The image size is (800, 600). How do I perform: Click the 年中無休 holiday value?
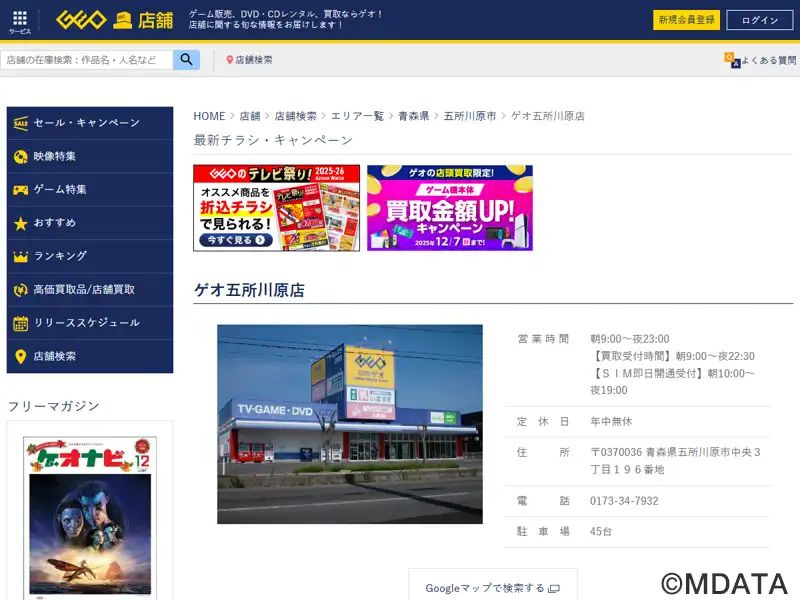coord(611,421)
